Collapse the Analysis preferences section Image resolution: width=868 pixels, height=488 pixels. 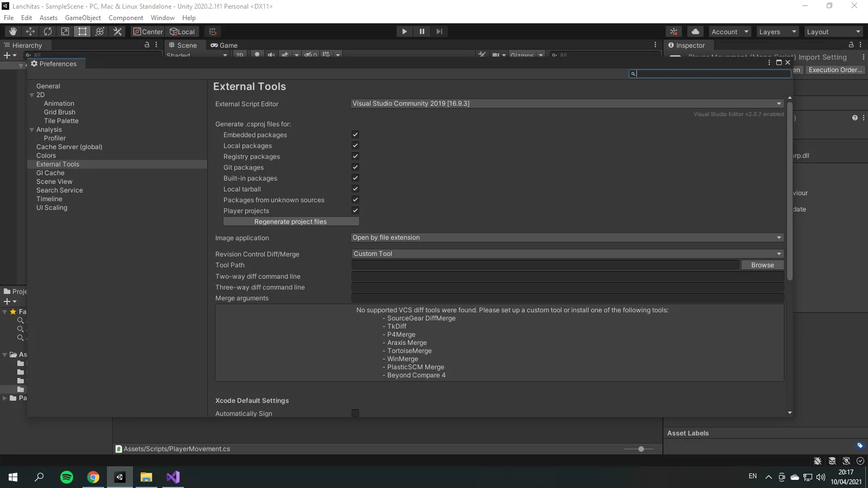pyautogui.click(x=32, y=130)
